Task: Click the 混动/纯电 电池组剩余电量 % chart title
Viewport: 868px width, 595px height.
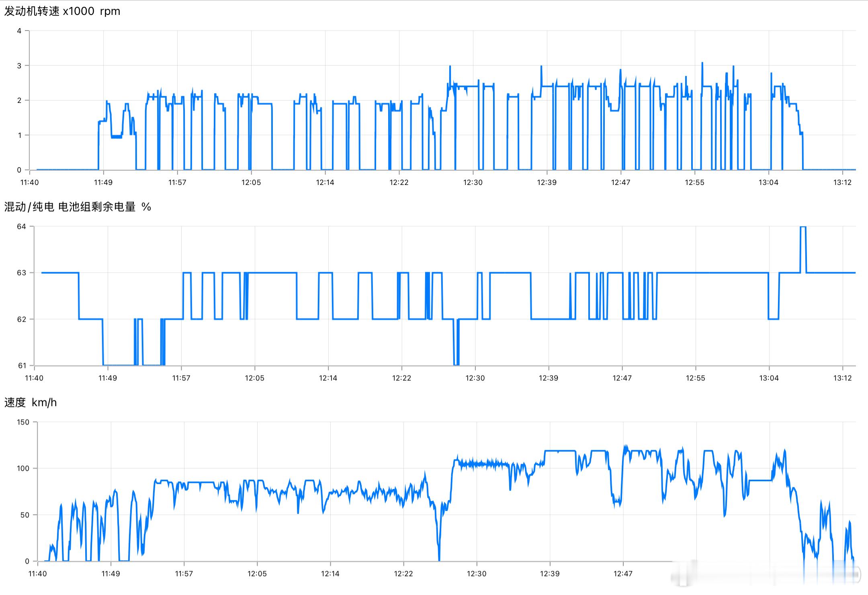Action: coord(78,207)
